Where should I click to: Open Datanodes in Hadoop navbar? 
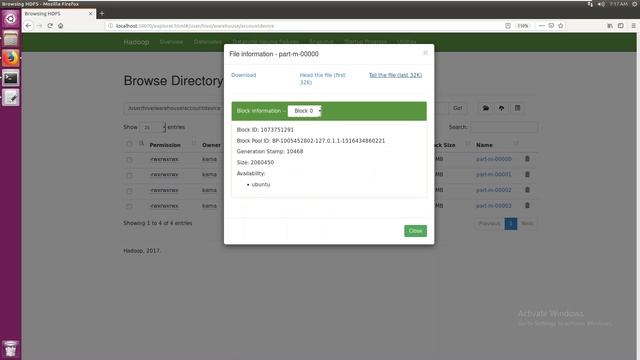pyautogui.click(x=208, y=42)
